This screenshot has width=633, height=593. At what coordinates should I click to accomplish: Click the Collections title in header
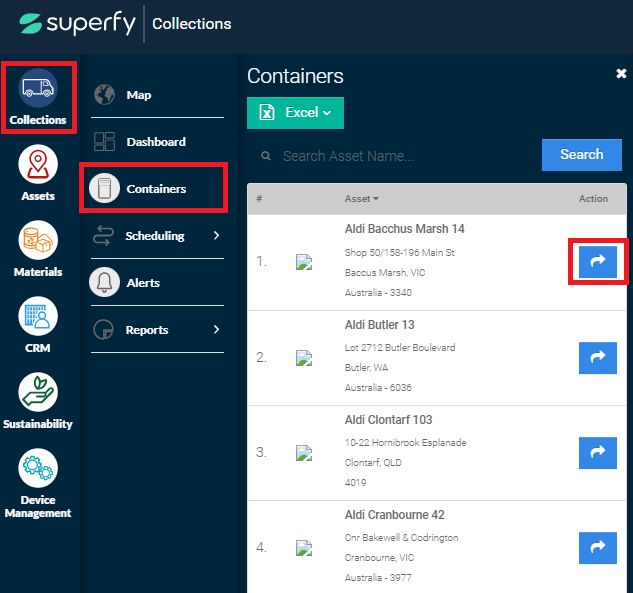point(191,24)
